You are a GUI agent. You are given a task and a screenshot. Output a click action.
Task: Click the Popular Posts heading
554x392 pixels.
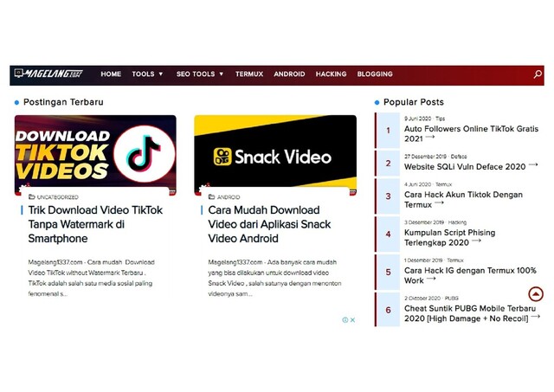414,102
